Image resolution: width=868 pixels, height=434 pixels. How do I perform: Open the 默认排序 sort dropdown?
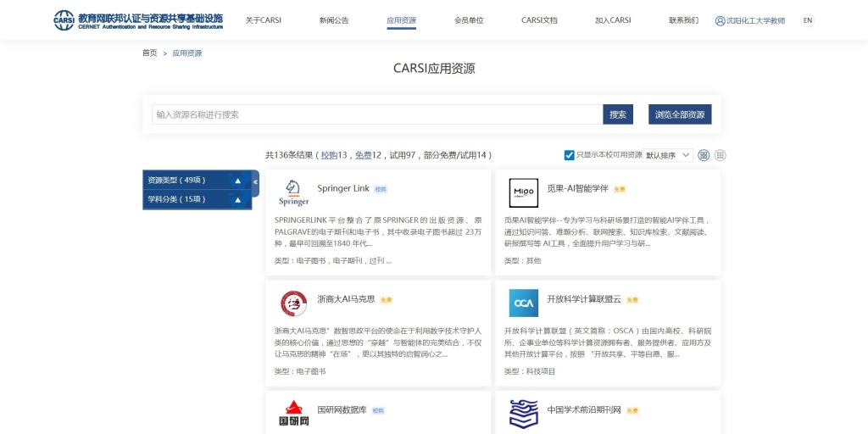pos(668,155)
